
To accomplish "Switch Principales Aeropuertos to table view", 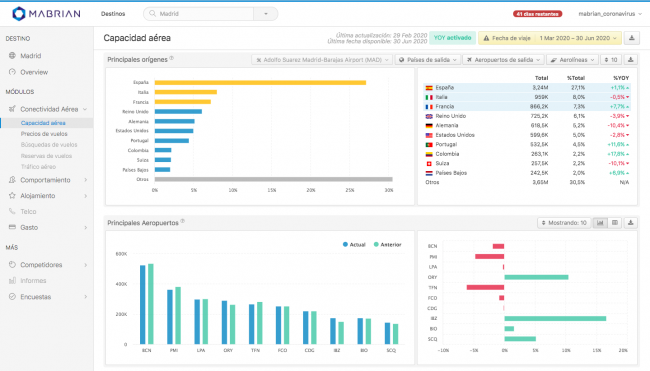I will click(615, 223).
